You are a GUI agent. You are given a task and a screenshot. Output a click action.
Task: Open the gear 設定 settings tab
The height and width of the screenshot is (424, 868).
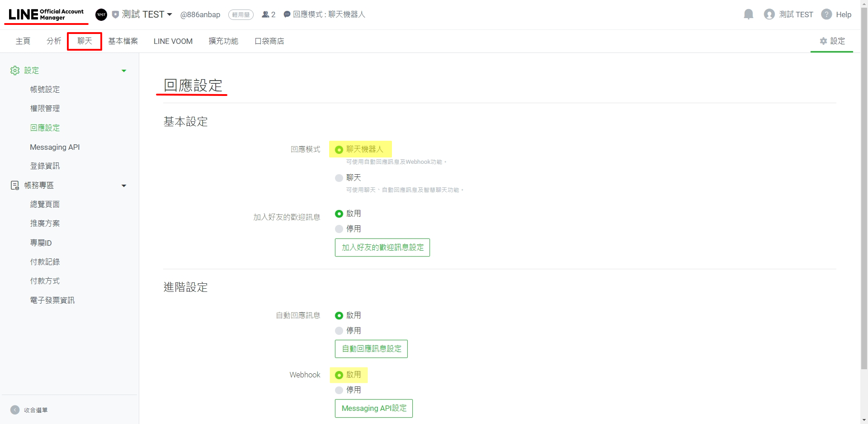(x=832, y=41)
